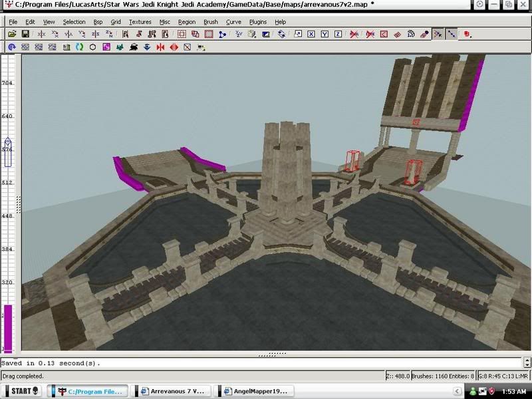Click the Save floppy disk icon
The image size is (532, 399).
click(x=25, y=34)
